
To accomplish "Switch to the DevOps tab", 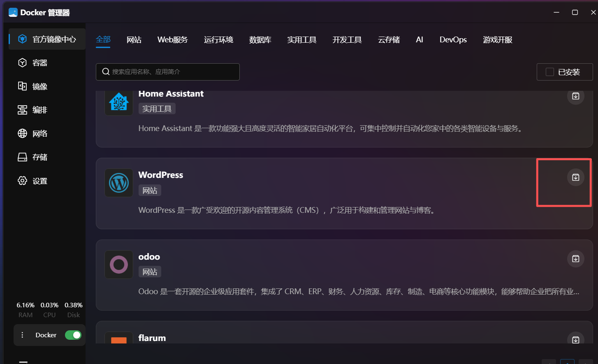I will 453,39.
